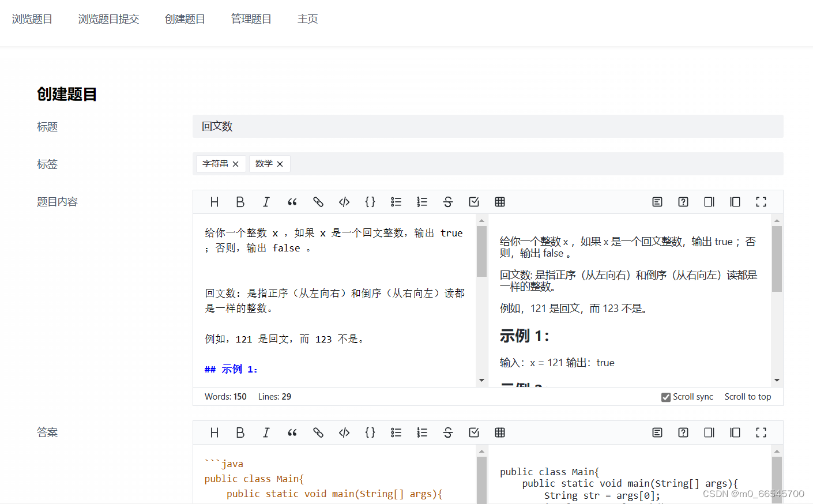Apply bold in 答案 editor toolbar
This screenshot has width=813, height=504.
coord(240,432)
